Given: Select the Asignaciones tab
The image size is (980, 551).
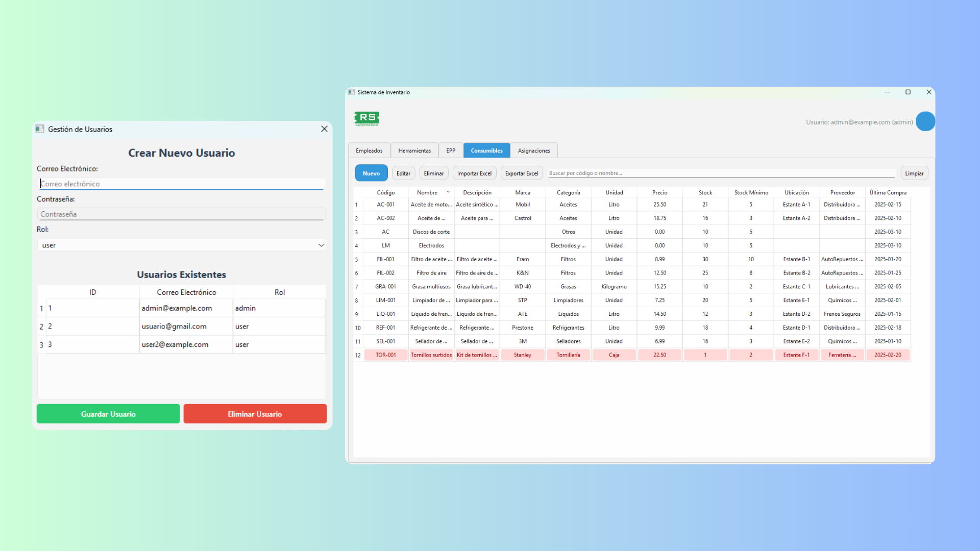Looking at the screenshot, I should (x=534, y=151).
